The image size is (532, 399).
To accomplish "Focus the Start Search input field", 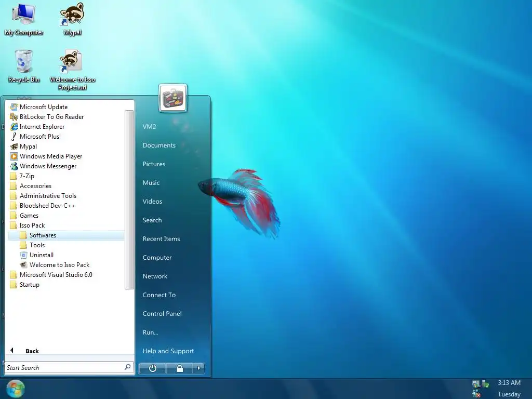I will [69, 367].
